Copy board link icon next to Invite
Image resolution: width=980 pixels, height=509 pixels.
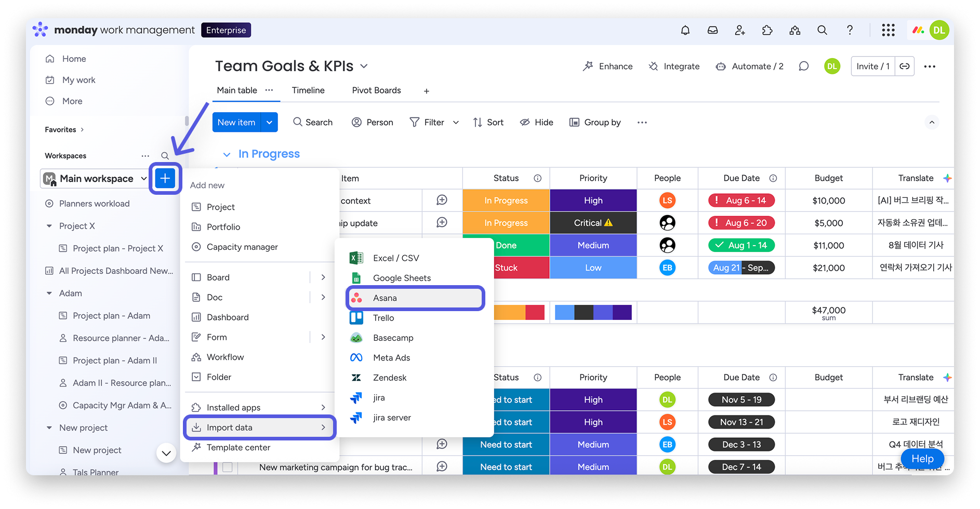(905, 66)
